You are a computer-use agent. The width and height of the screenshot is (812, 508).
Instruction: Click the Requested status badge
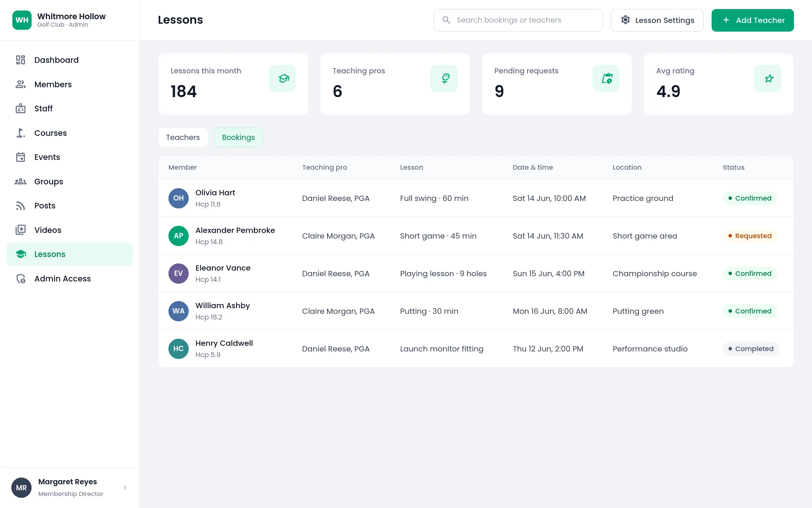point(750,236)
